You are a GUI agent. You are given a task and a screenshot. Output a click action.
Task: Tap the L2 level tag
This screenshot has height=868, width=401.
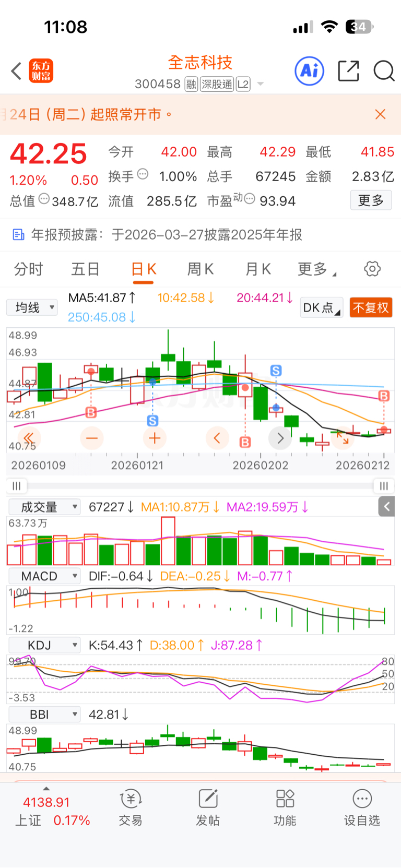click(243, 84)
